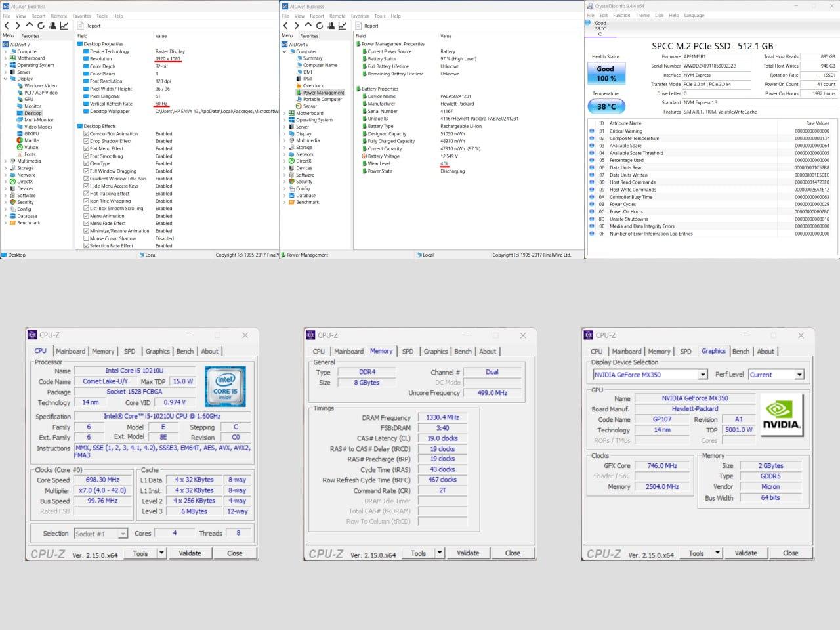This screenshot has width=840, height=630.
Task: Collapse Computer node in Power Management AIDA64 window
Action: 285,51
